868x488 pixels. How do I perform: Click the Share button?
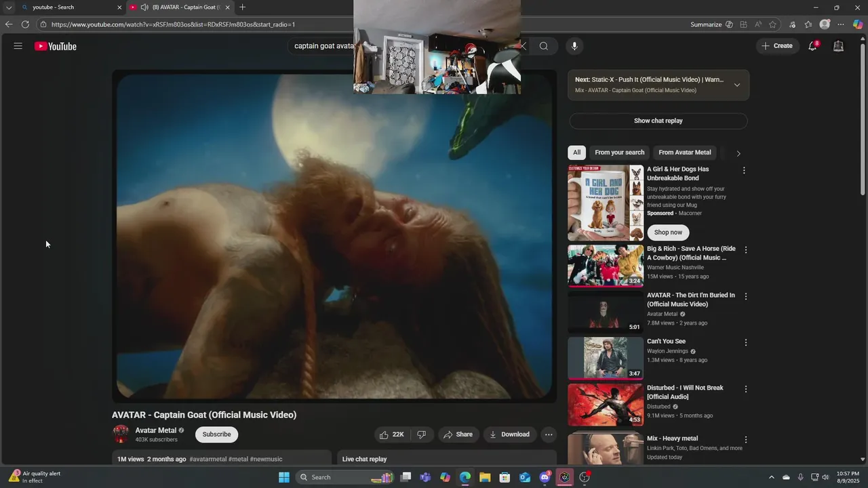(458, 434)
